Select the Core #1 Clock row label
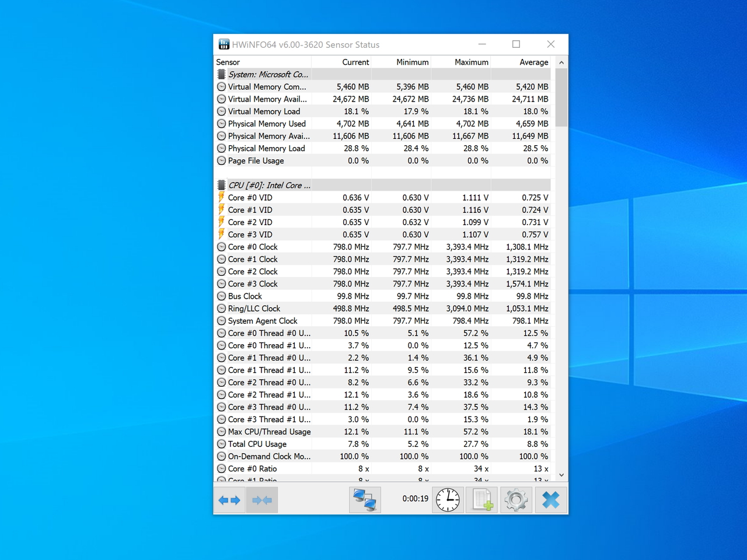 click(253, 259)
